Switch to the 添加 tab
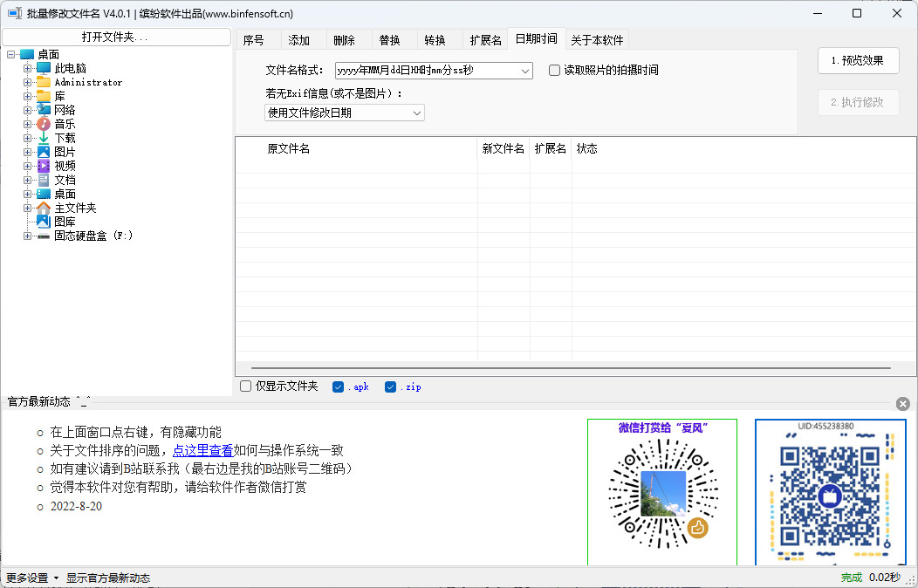 pos(304,40)
